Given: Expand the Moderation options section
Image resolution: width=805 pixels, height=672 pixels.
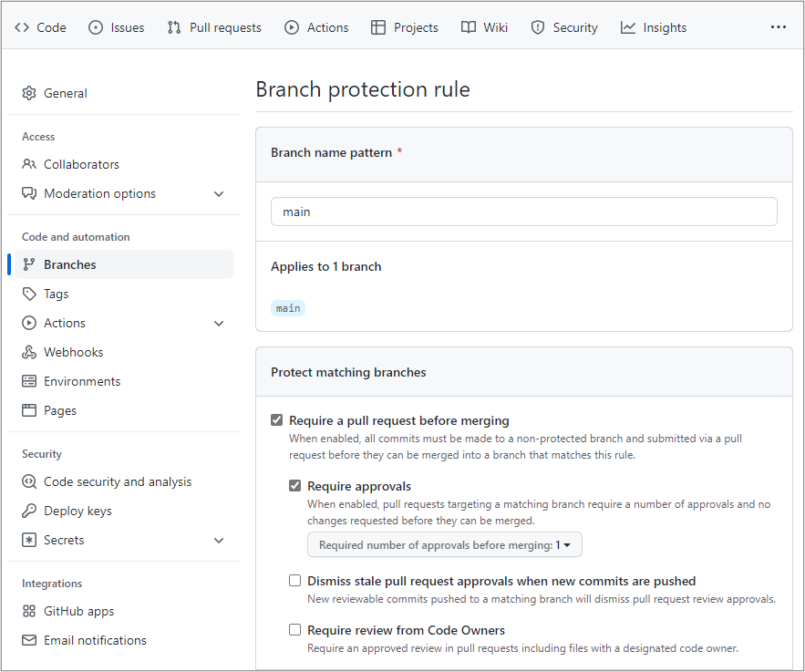Looking at the screenshot, I should 219,193.
